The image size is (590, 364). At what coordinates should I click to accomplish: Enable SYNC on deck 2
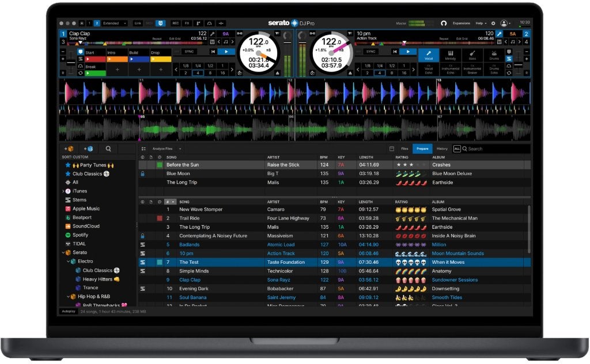coord(371,52)
